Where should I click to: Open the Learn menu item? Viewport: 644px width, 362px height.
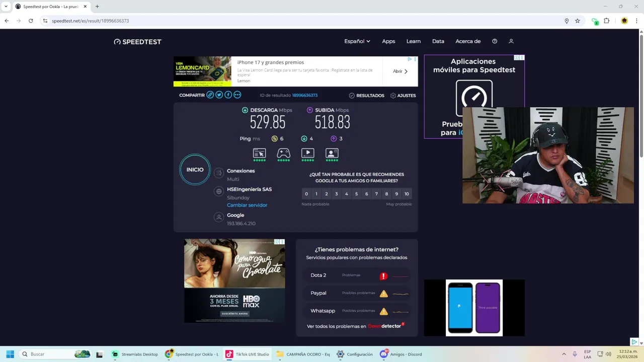[x=414, y=41]
